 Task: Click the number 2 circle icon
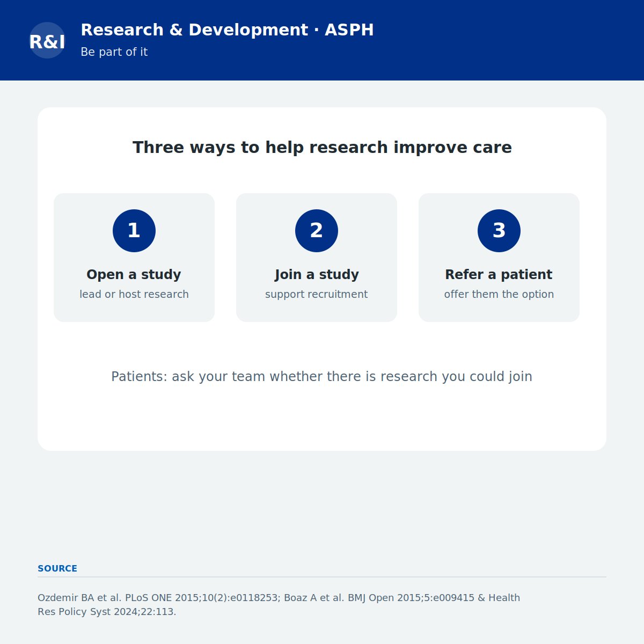pos(317,231)
